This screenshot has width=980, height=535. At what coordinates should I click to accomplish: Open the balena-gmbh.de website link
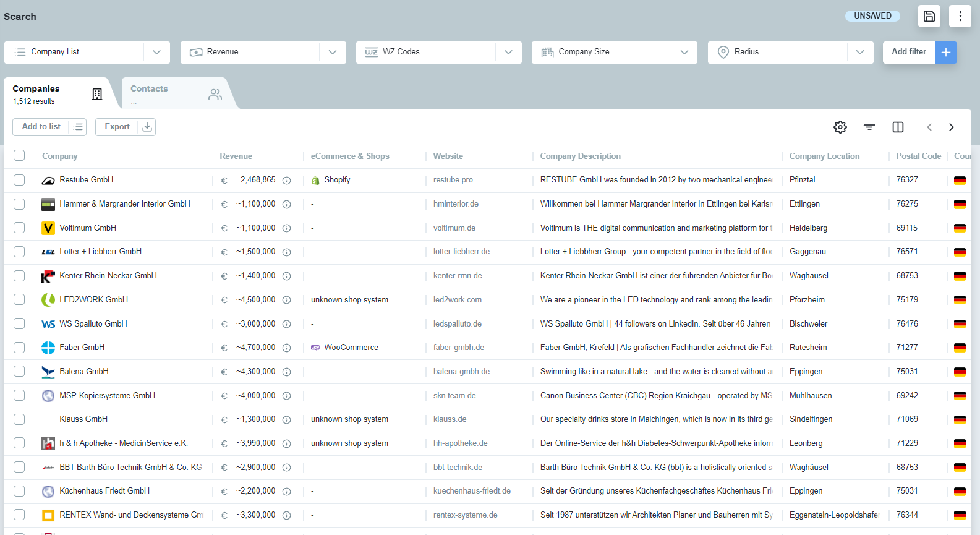462,372
